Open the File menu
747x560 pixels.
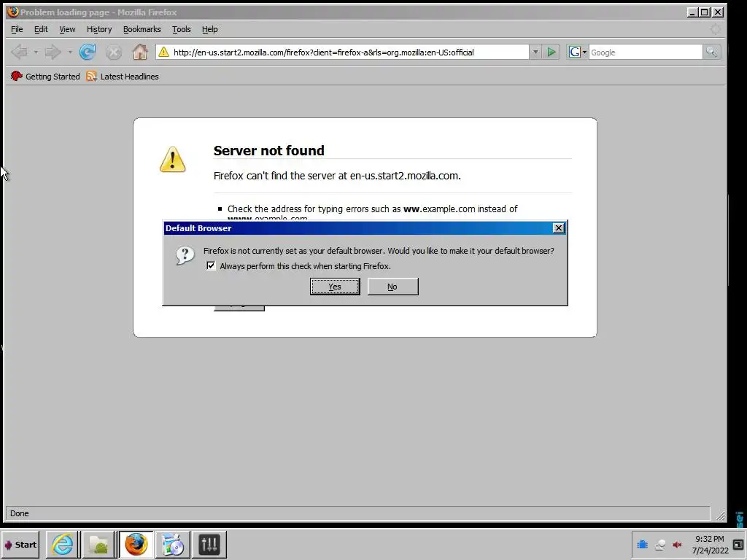pos(17,29)
